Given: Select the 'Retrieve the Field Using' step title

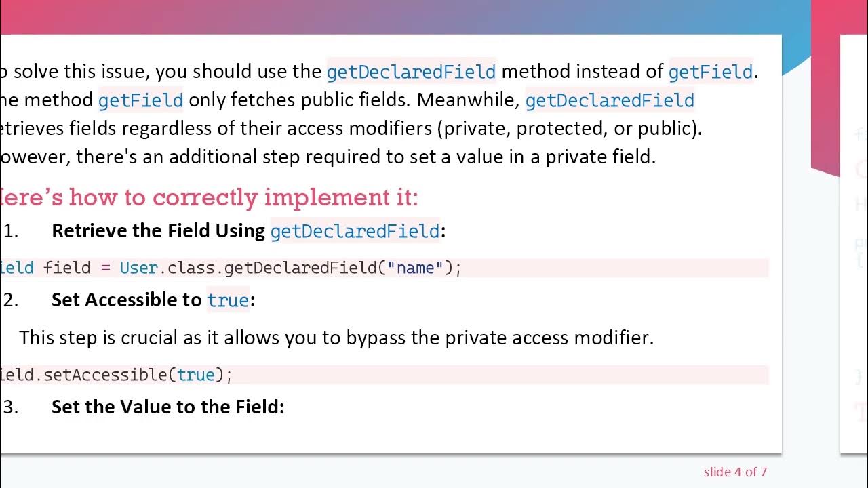Looking at the screenshot, I should click(158, 230).
